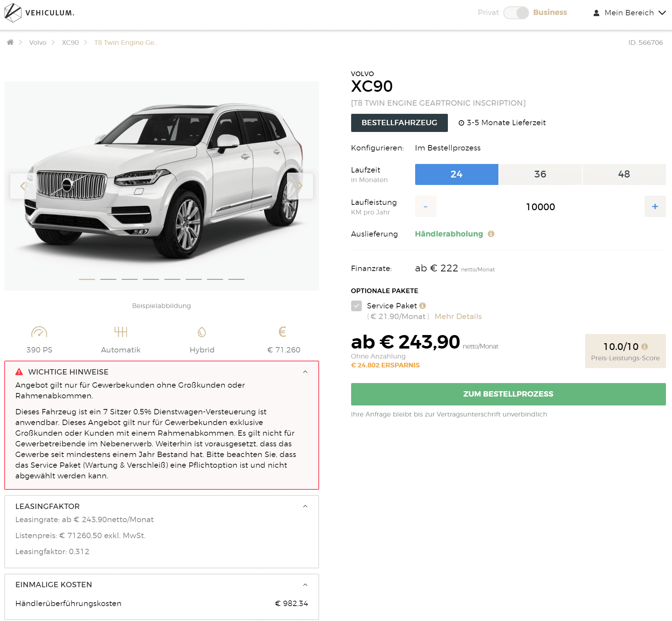
Task: Open info icon next to Händlerabholung
Action: [x=491, y=234]
